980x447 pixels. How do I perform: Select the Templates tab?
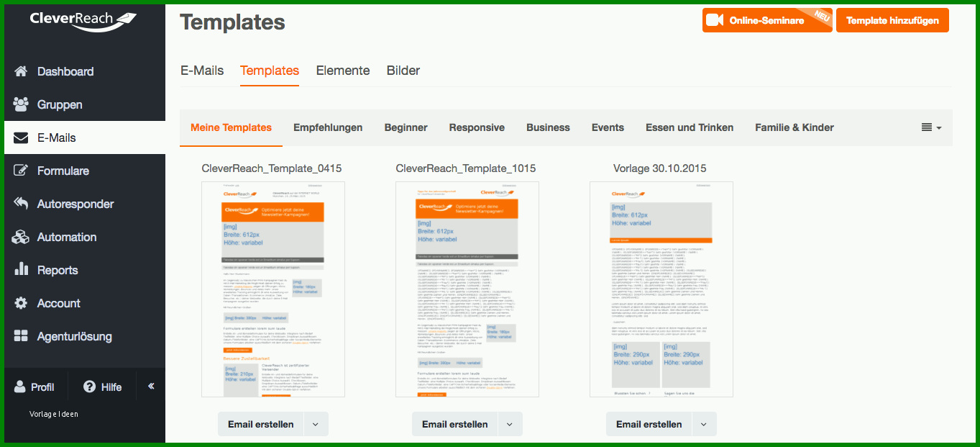click(x=270, y=71)
